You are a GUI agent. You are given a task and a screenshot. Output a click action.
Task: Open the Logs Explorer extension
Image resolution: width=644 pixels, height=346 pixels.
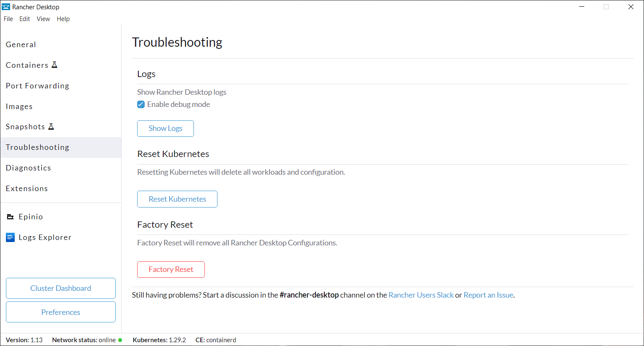61,237
